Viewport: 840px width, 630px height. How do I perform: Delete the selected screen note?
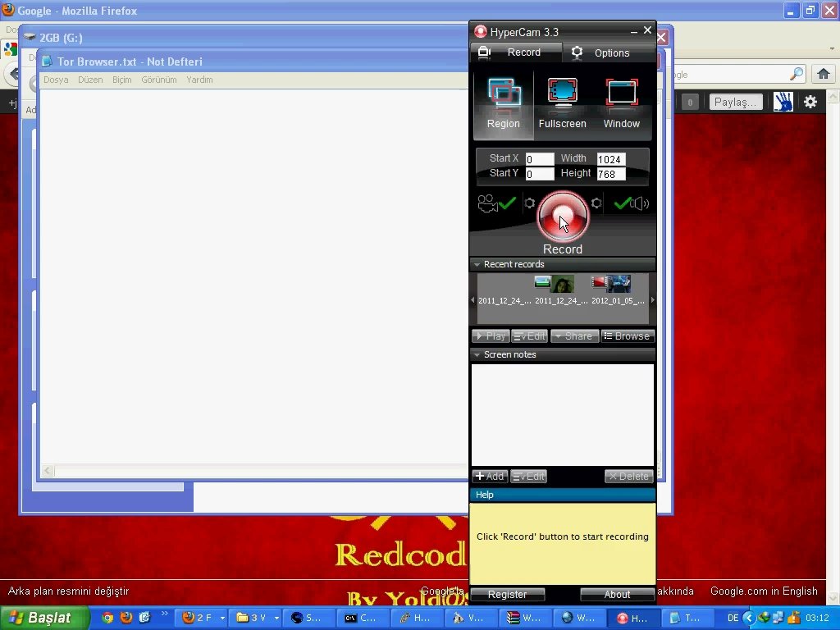[629, 477]
